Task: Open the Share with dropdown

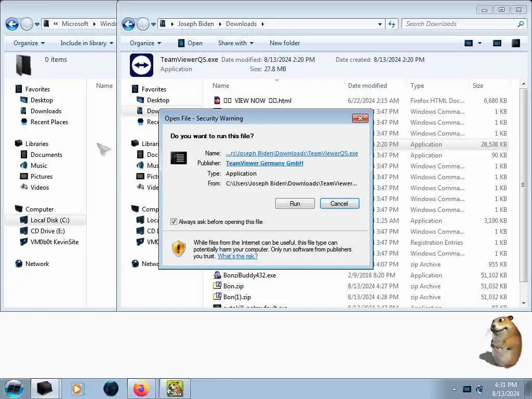Action: 236,43
